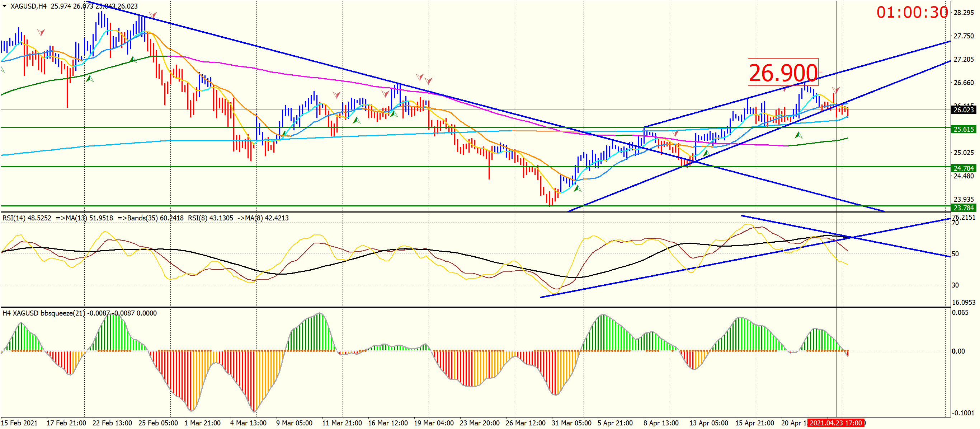Click the 24.704 green price tag

(963, 168)
